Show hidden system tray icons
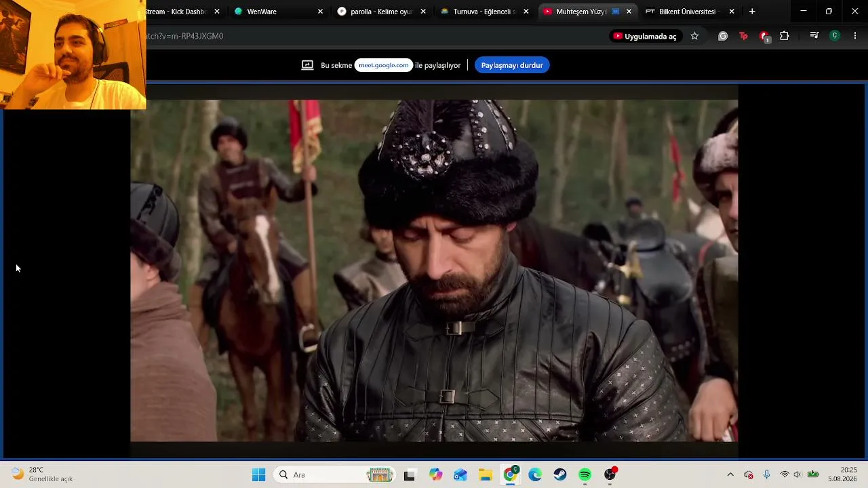The width and height of the screenshot is (868, 488). (730, 474)
